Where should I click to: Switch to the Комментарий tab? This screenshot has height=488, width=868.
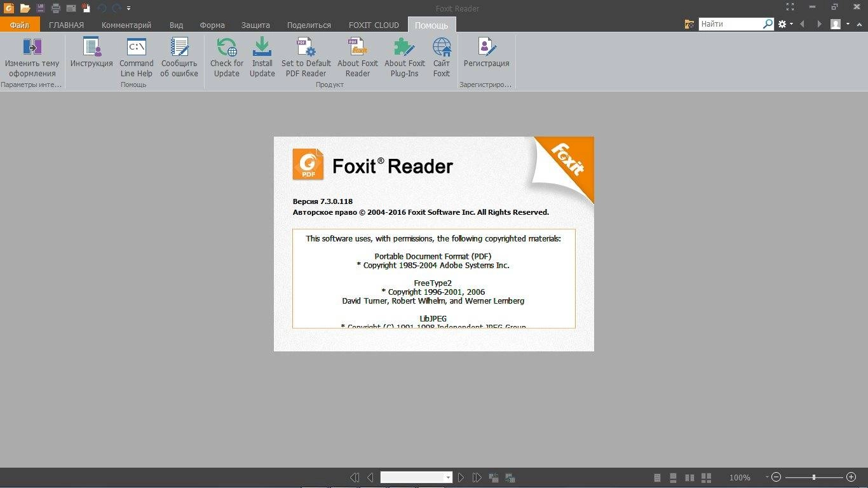tap(126, 25)
